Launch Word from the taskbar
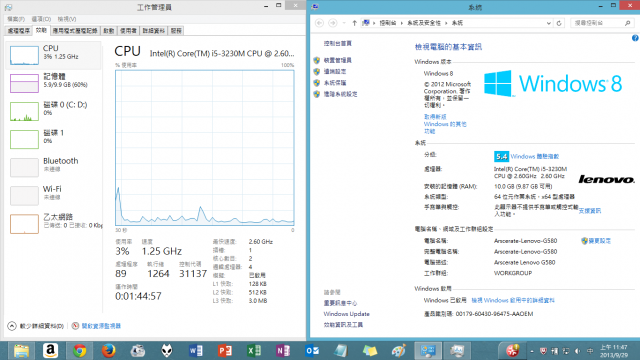Image resolution: width=640 pixels, height=360 pixels. pyautogui.click(x=196, y=351)
